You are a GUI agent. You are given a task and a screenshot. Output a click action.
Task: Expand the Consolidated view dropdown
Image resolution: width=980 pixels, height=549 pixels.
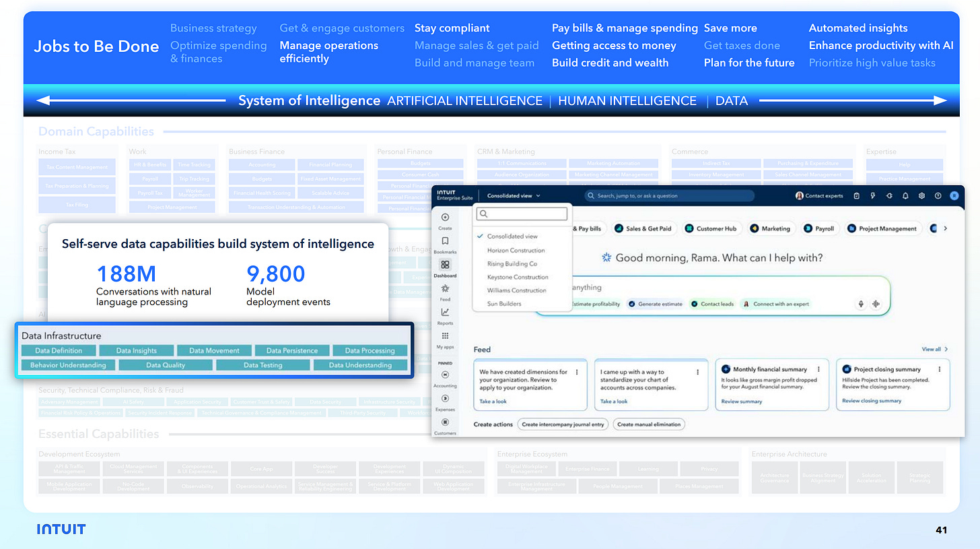click(x=514, y=196)
